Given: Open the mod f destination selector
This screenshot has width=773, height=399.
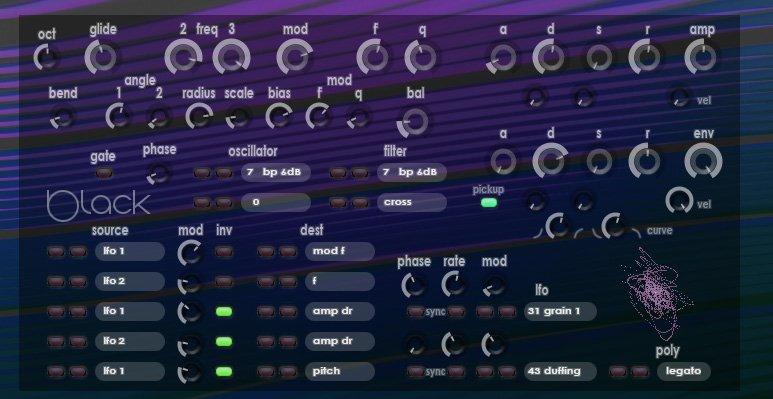Looking at the screenshot, I should click(x=340, y=252).
